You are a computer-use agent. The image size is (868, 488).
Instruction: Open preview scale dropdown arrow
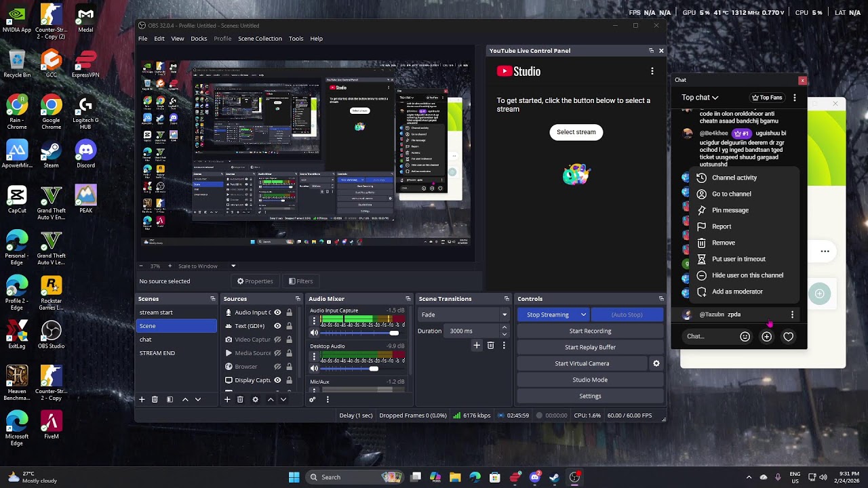pyautogui.click(x=233, y=266)
